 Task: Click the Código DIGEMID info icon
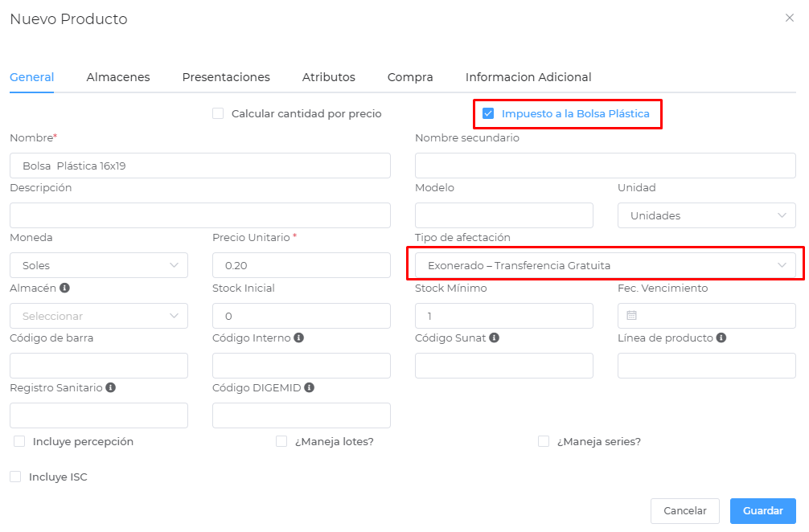click(309, 387)
